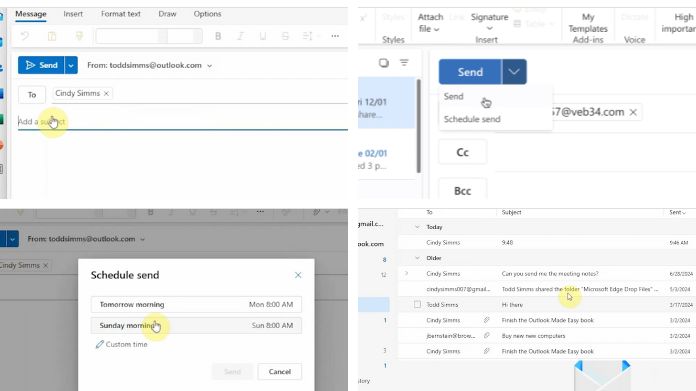Tick the checkbox on Todd Simms row
The width and height of the screenshot is (696, 391).
tap(417, 304)
